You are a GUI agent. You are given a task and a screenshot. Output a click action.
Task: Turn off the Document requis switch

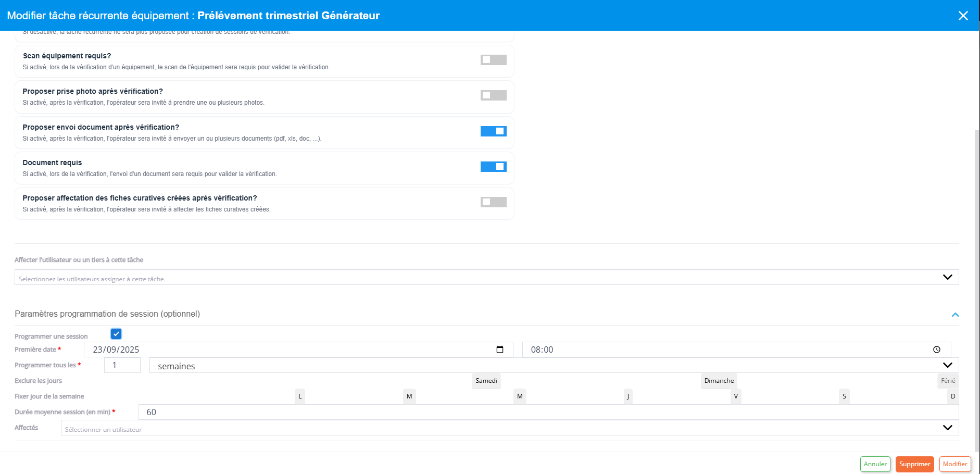[493, 167]
